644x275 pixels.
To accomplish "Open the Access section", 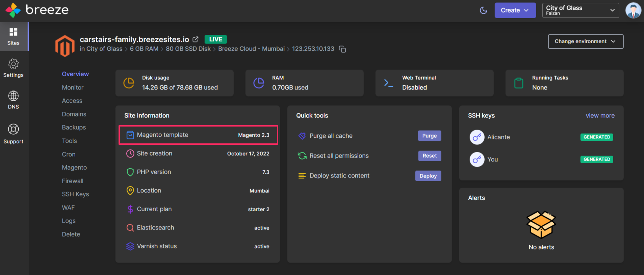I will (x=72, y=101).
